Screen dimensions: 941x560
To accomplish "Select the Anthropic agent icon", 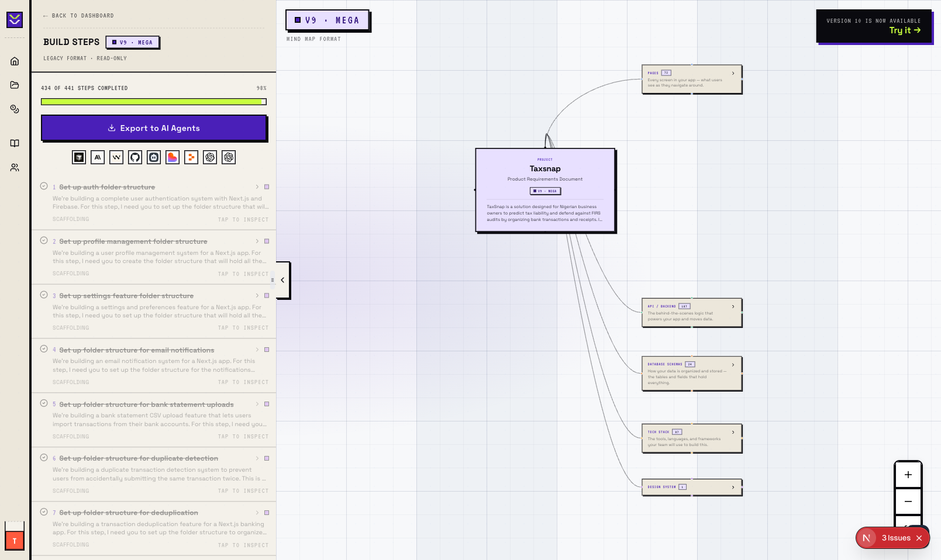I will point(98,157).
